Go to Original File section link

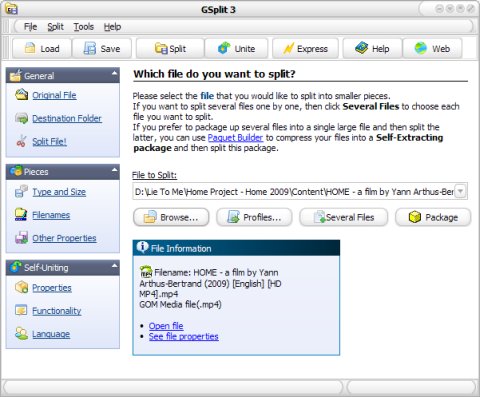coord(54,95)
